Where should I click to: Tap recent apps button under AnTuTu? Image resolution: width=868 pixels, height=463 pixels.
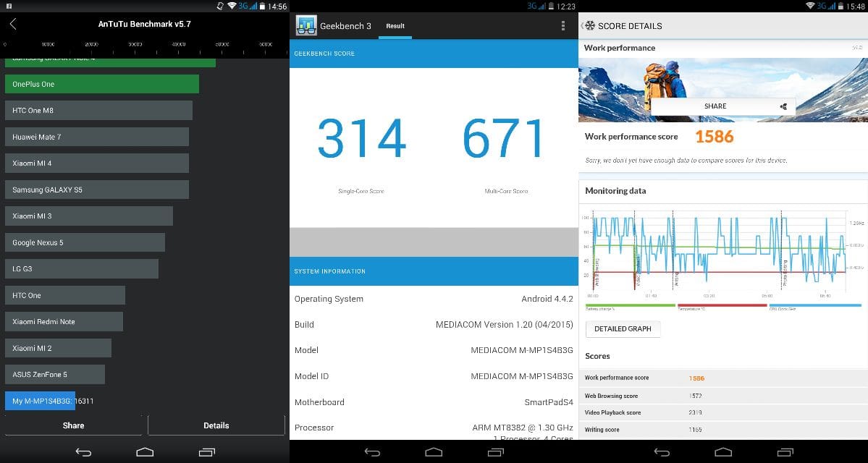206,452
